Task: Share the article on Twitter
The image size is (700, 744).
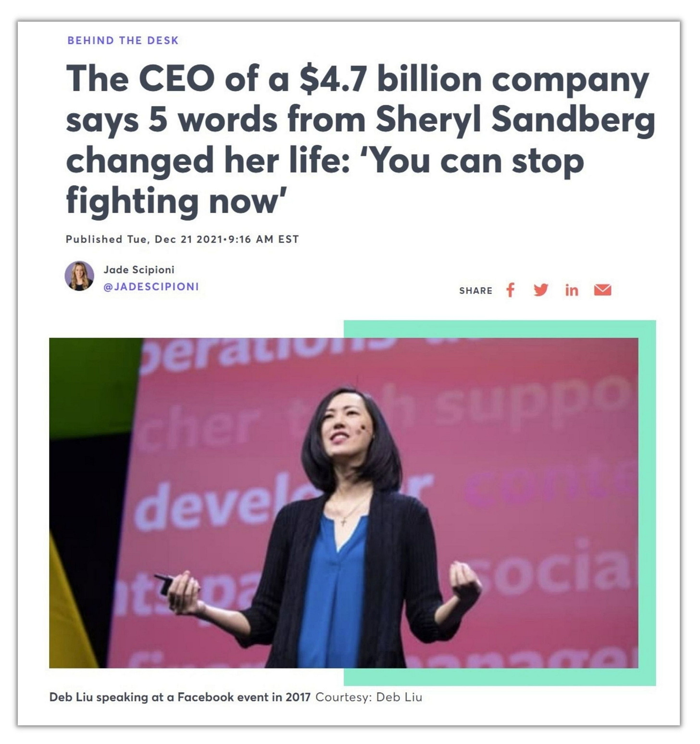Action: tap(541, 290)
